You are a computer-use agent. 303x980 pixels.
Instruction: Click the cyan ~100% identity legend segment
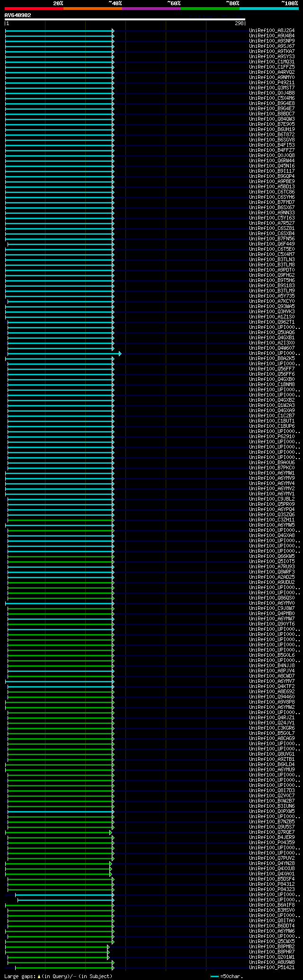(x=269, y=8)
